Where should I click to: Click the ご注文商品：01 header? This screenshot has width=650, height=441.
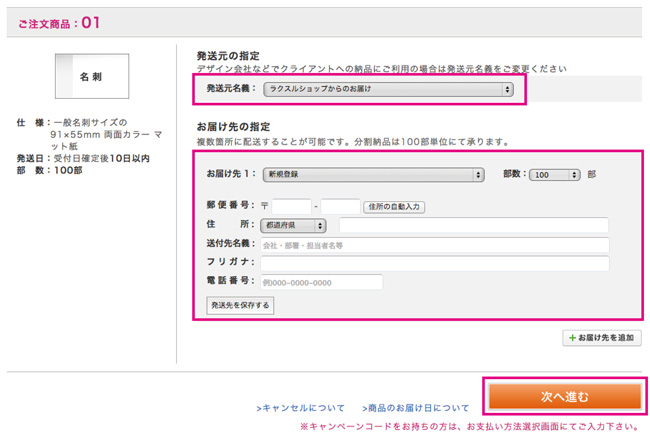click(60, 22)
